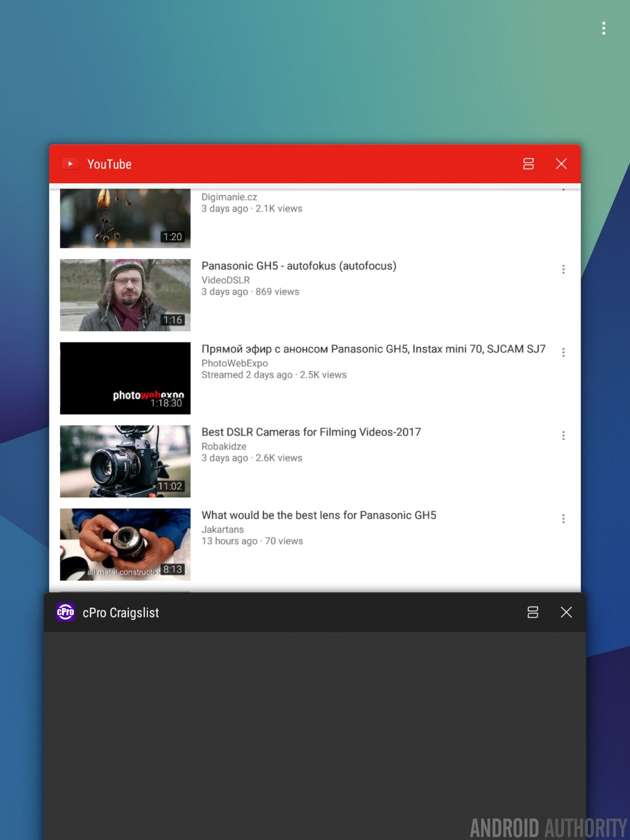
Task: Play the Panasonic GH5 autofokus thumbnail
Action: 125,295
